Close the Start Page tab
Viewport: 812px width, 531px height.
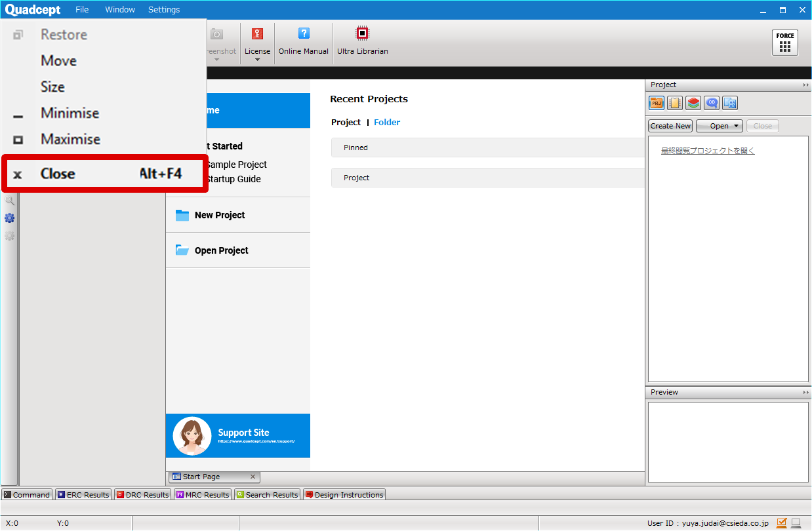[x=253, y=477]
